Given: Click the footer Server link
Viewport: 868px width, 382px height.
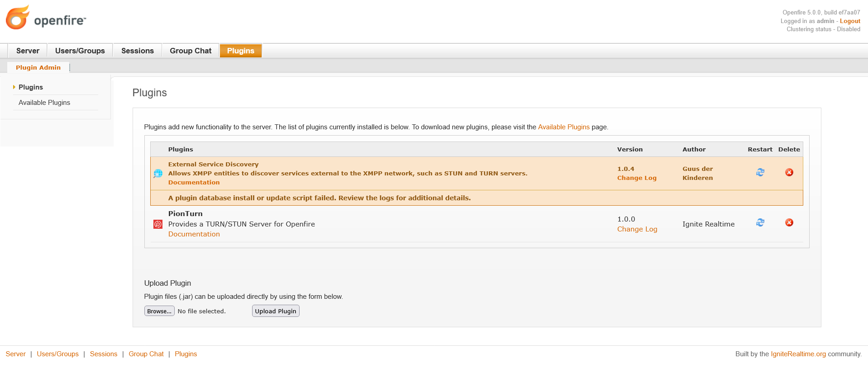Looking at the screenshot, I should click(x=16, y=354).
